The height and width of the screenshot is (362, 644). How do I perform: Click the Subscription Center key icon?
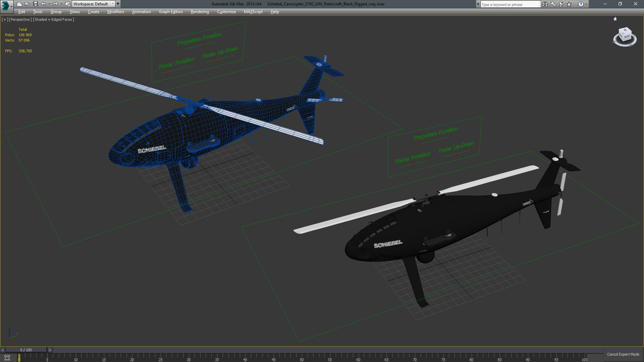pos(553,4)
